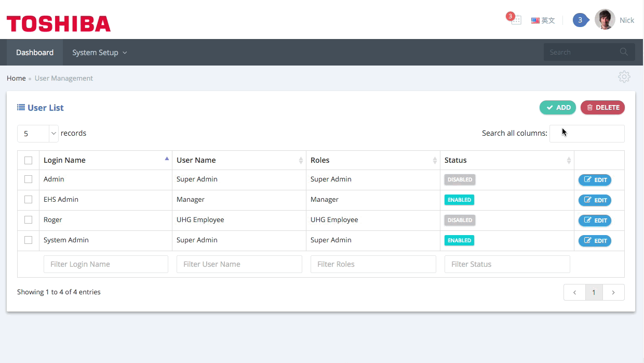The width and height of the screenshot is (644, 363).
Task: Click the Toshiba logo
Action: 59,23
